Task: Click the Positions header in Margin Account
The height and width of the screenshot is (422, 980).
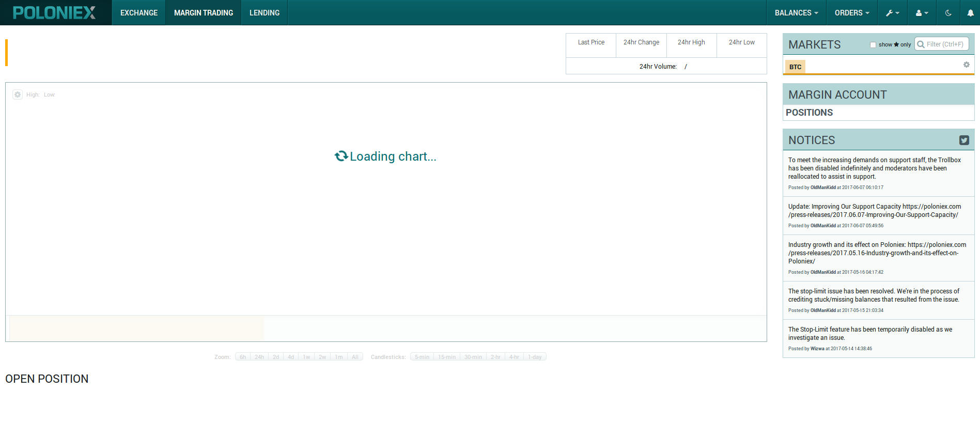Action: pos(809,113)
